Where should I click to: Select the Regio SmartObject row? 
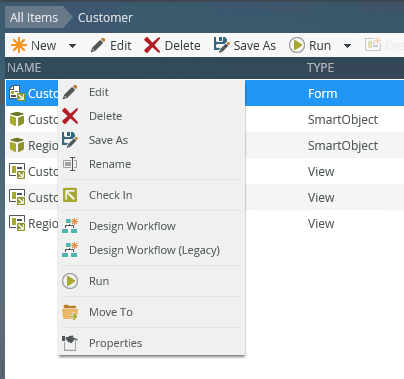tap(205, 146)
